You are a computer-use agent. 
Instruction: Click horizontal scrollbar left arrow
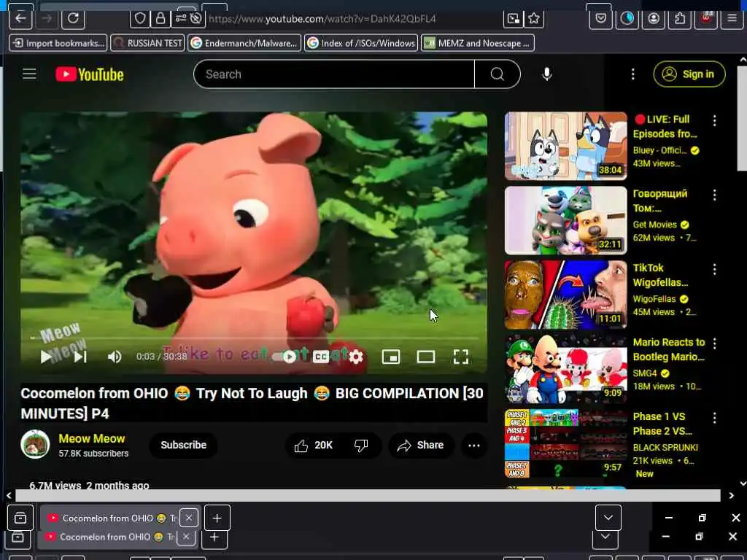click(x=9, y=496)
